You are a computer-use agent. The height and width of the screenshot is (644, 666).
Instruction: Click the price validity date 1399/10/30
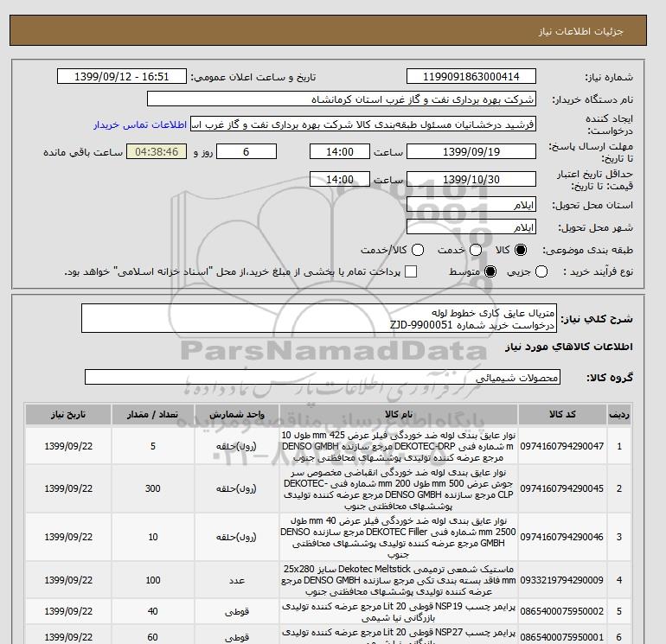tap(471, 179)
